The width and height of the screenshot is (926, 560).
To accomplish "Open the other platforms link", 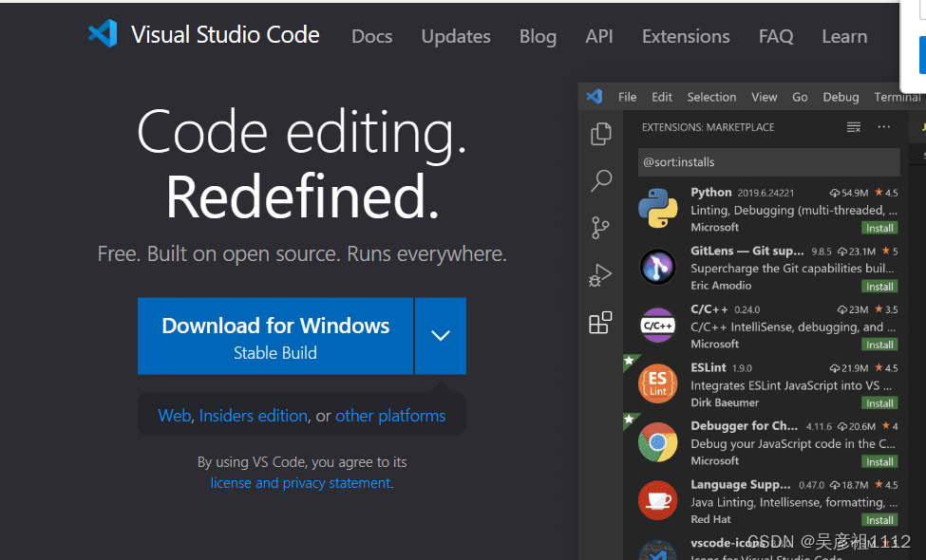I will tap(390, 416).
